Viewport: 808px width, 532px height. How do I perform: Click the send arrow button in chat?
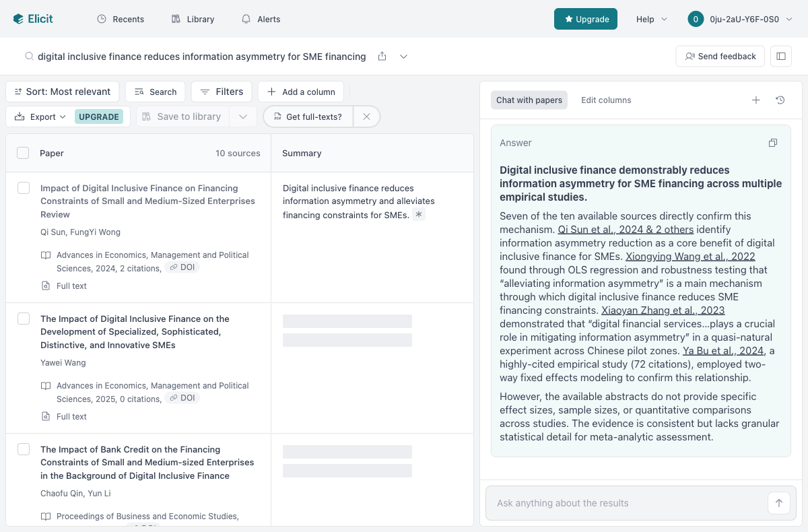click(779, 503)
